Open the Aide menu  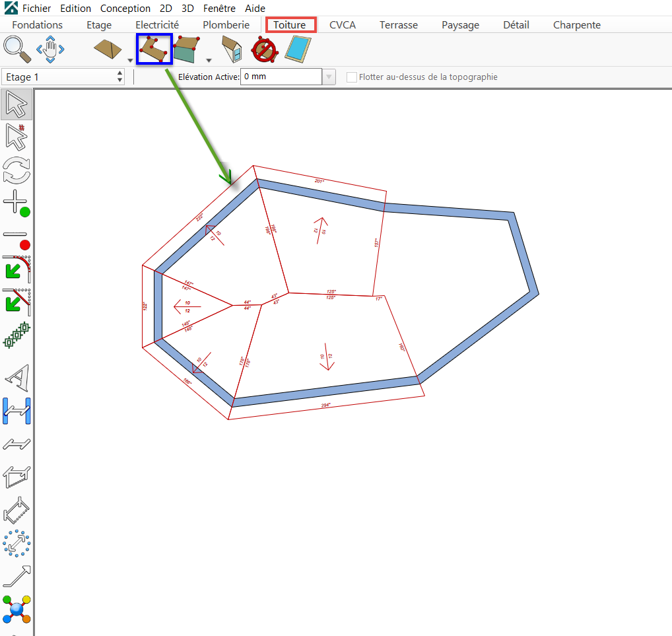click(x=255, y=9)
